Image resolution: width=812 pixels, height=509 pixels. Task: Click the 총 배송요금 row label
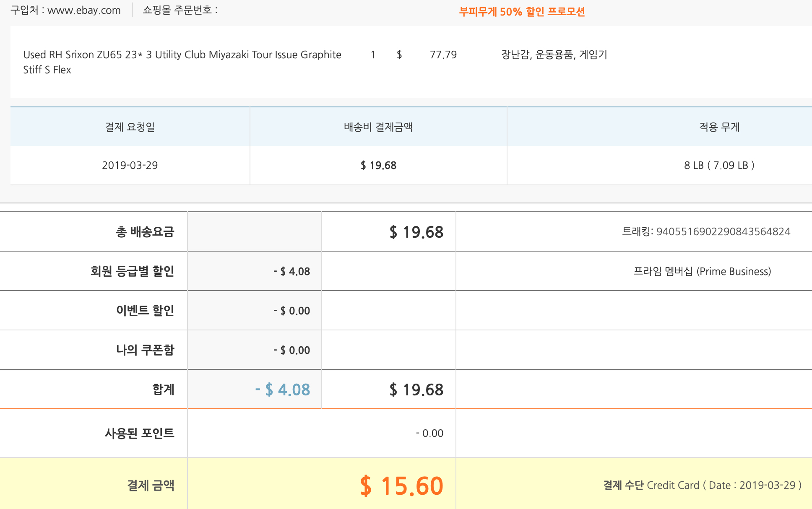145,231
